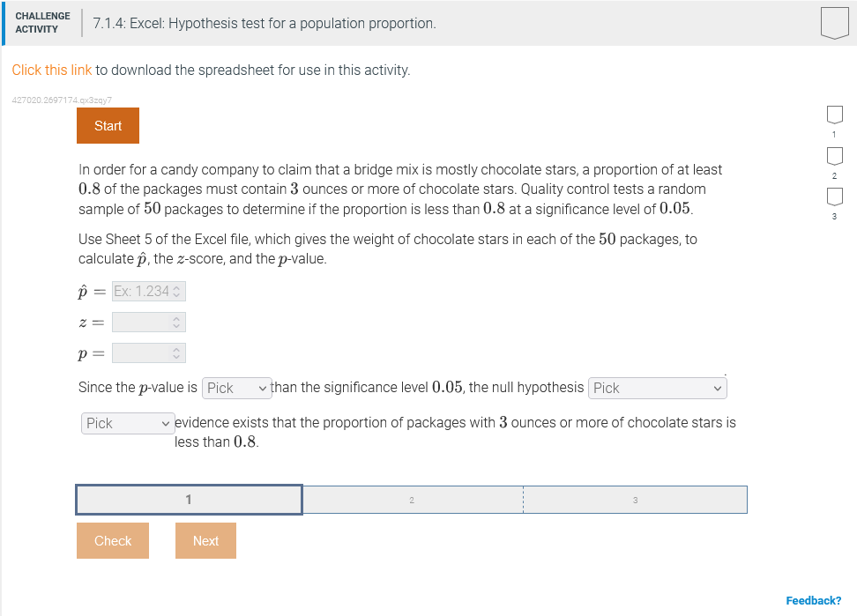The width and height of the screenshot is (857, 616).
Task: Switch to step 2 of the activity
Action: pyautogui.click(x=412, y=499)
